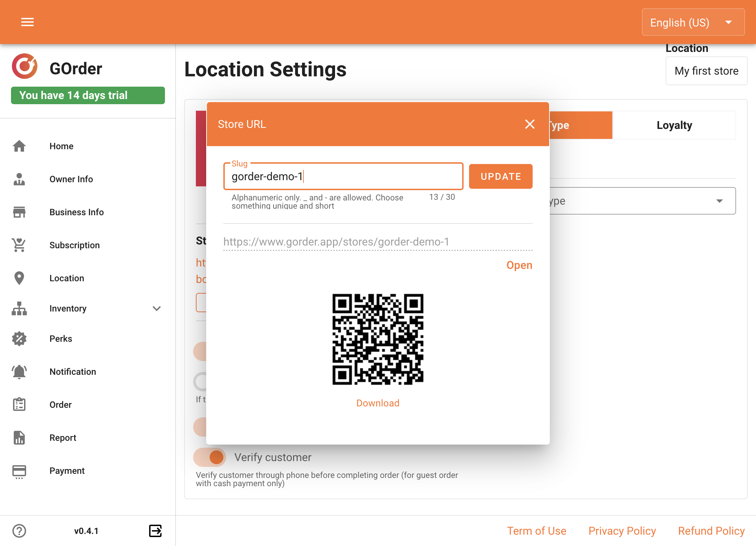Click the store URL text field
The image size is (756, 546).
pyautogui.click(x=378, y=242)
